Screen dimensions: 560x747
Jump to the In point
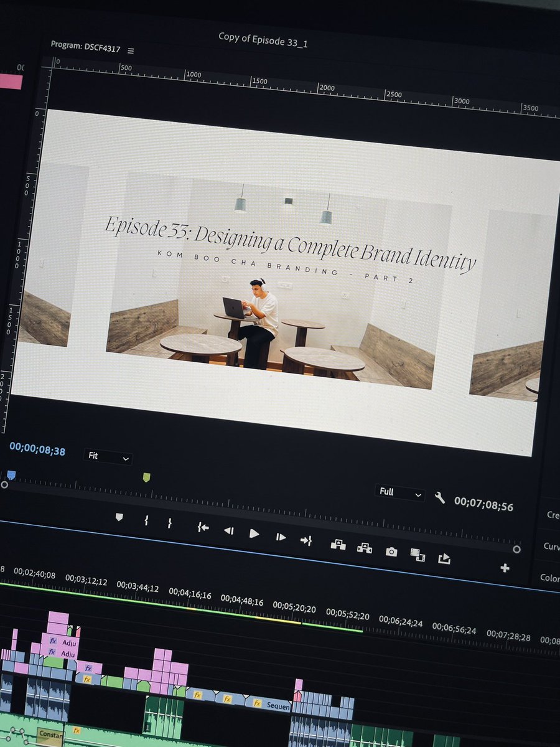pyautogui.click(x=203, y=527)
